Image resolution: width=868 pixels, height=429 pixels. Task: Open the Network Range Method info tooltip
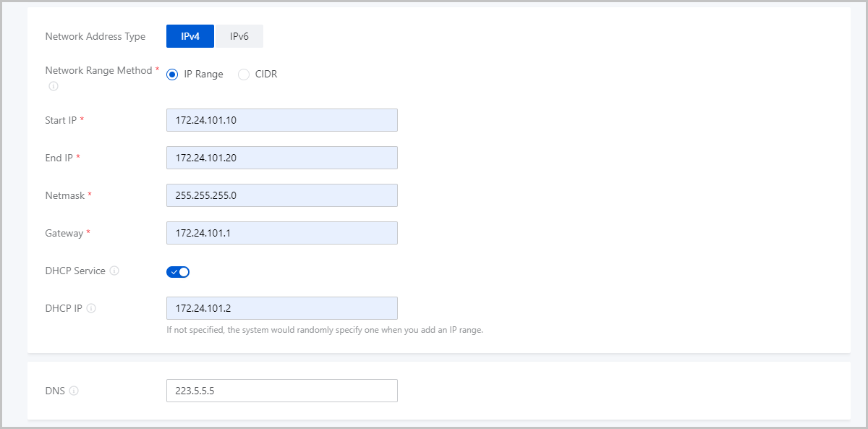pyautogui.click(x=54, y=86)
